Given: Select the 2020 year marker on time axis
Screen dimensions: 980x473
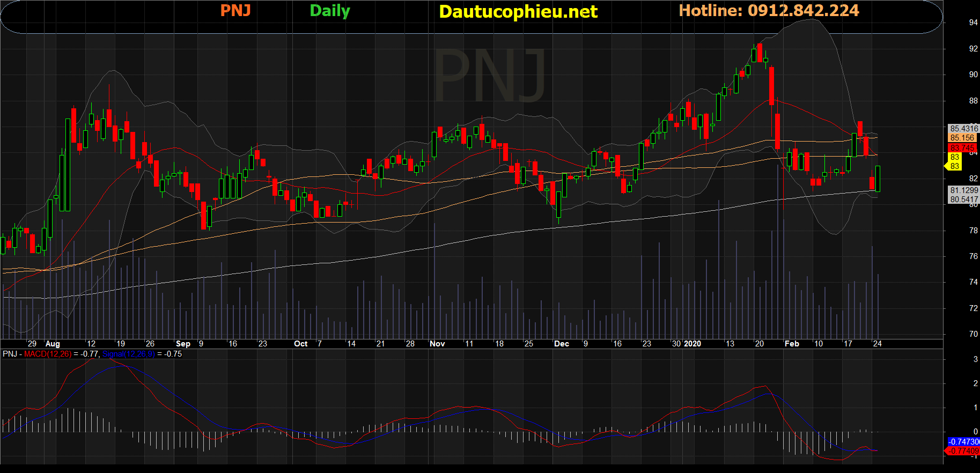Looking at the screenshot, I should [692, 344].
